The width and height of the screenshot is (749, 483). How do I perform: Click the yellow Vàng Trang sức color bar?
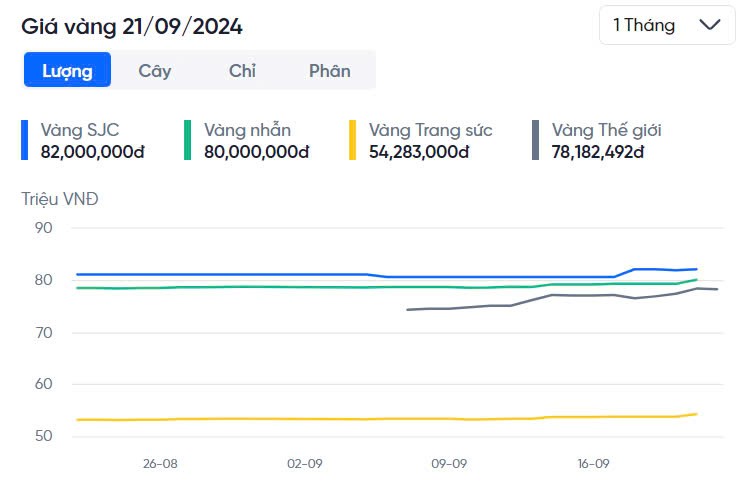tap(352, 141)
